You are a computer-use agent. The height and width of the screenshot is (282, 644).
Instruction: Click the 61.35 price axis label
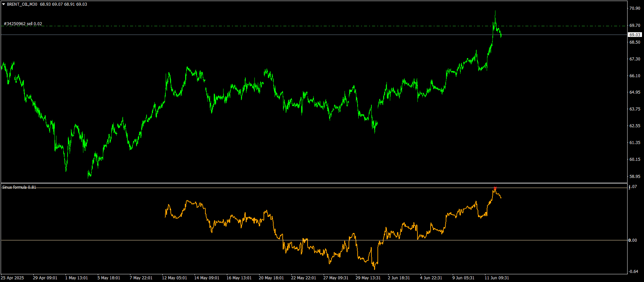point(635,143)
